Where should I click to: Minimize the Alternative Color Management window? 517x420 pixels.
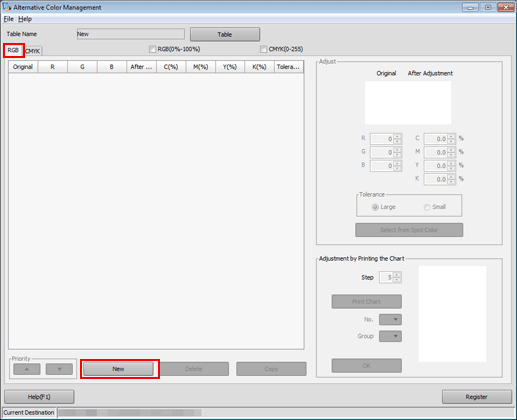click(x=470, y=7)
